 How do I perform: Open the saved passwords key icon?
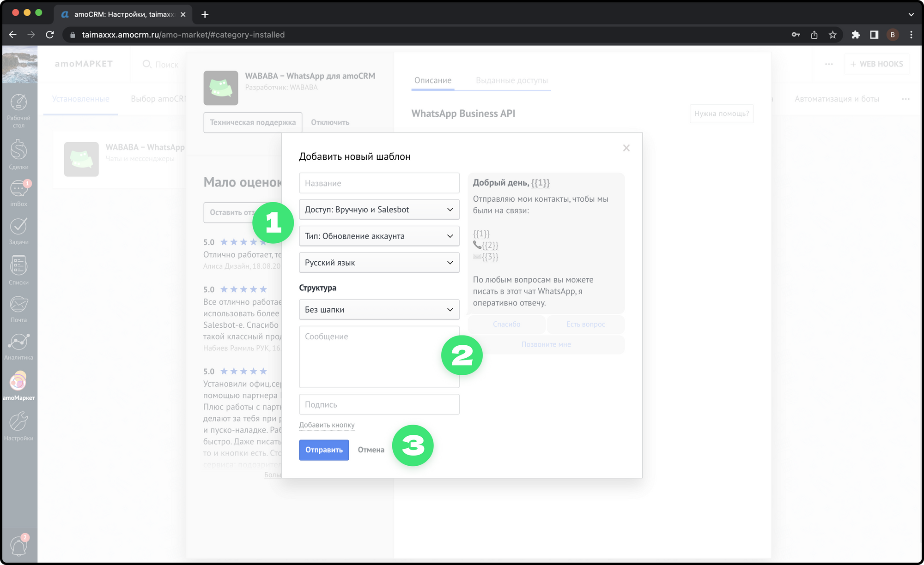[796, 35]
